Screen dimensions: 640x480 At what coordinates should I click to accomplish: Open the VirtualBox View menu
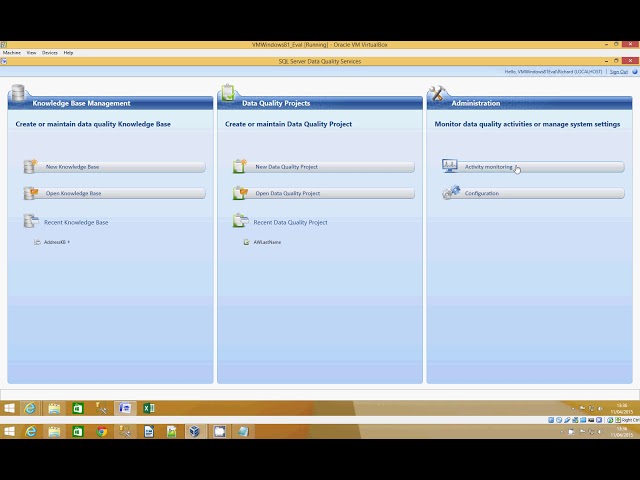click(x=31, y=53)
